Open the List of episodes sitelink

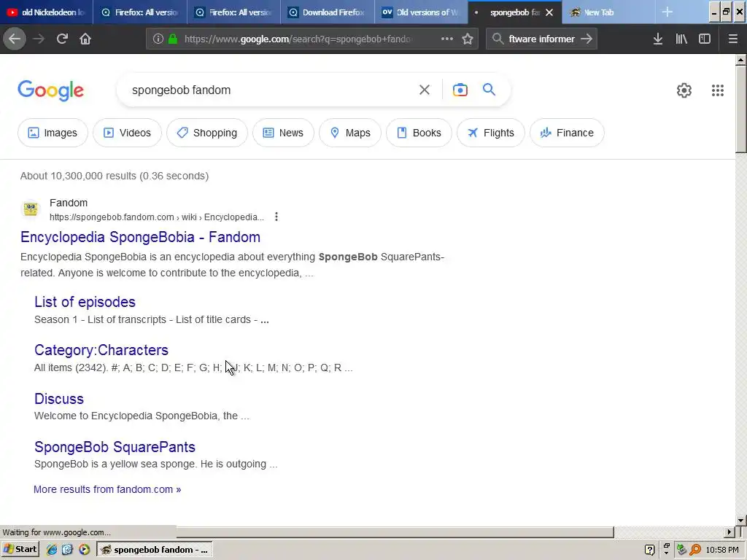click(x=85, y=302)
